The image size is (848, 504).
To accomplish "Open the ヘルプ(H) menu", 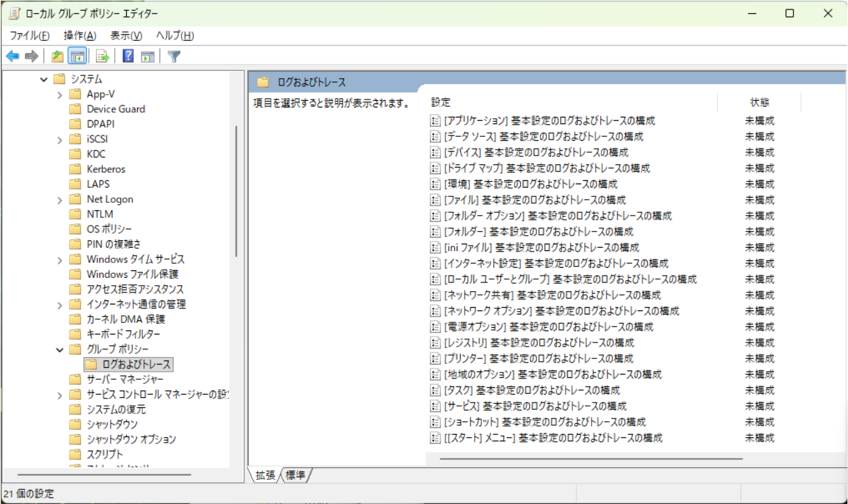I will 175,35.
